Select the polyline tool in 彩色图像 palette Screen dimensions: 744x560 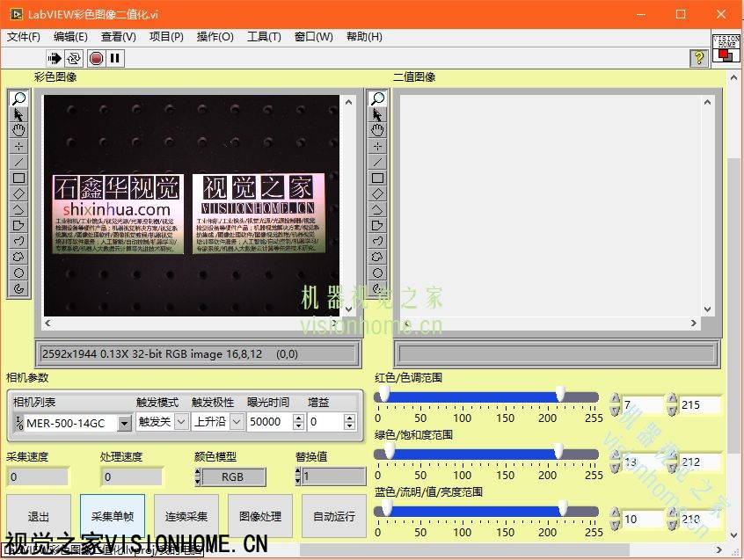tap(19, 209)
